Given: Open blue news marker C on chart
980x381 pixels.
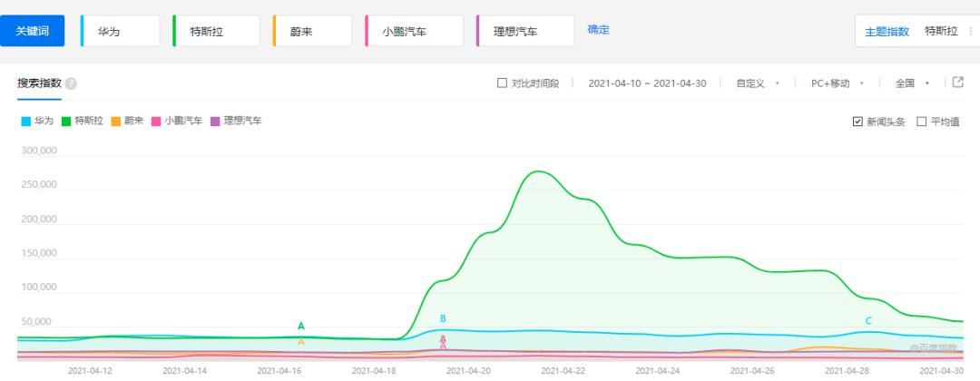Looking at the screenshot, I should pos(868,321).
